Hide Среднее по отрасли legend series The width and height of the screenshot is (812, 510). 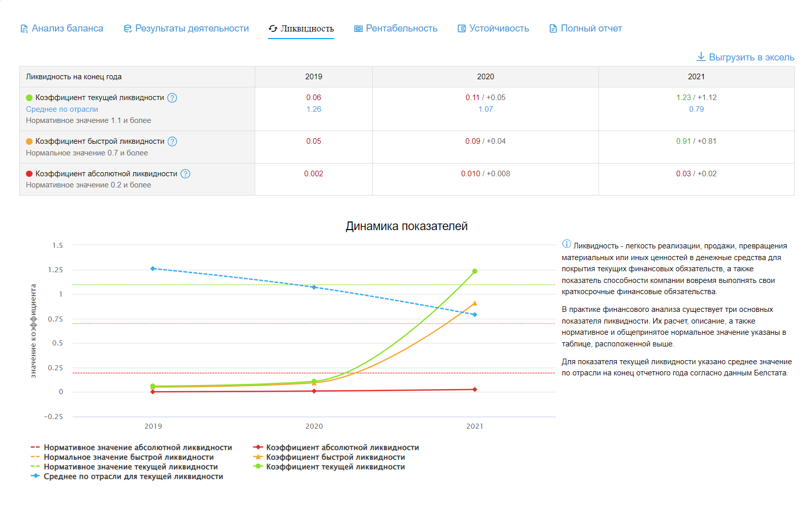tap(133, 476)
